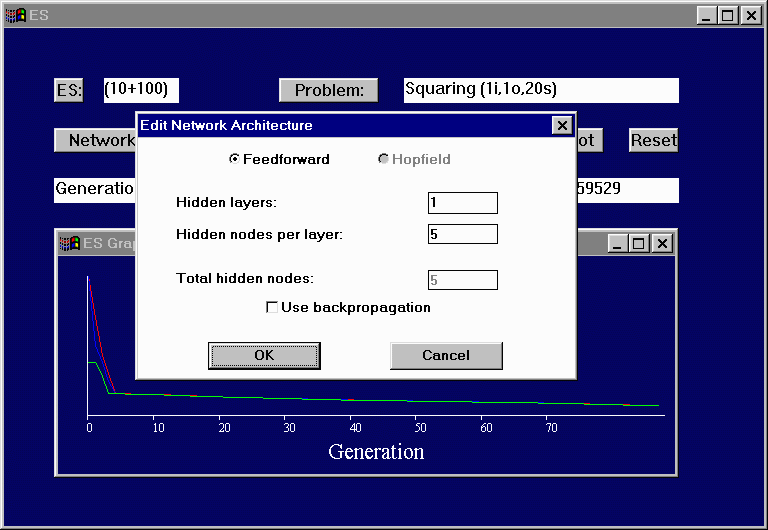This screenshot has width=768, height=530.
Task: Maximize the main ES window
Action: click(727, 15)
